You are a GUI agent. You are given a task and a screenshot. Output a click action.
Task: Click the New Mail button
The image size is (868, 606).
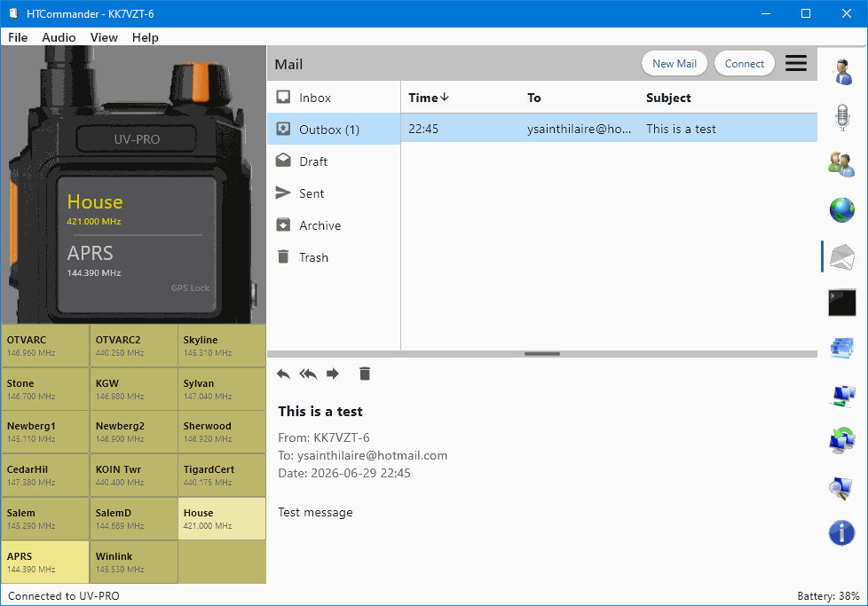point(675,64)
